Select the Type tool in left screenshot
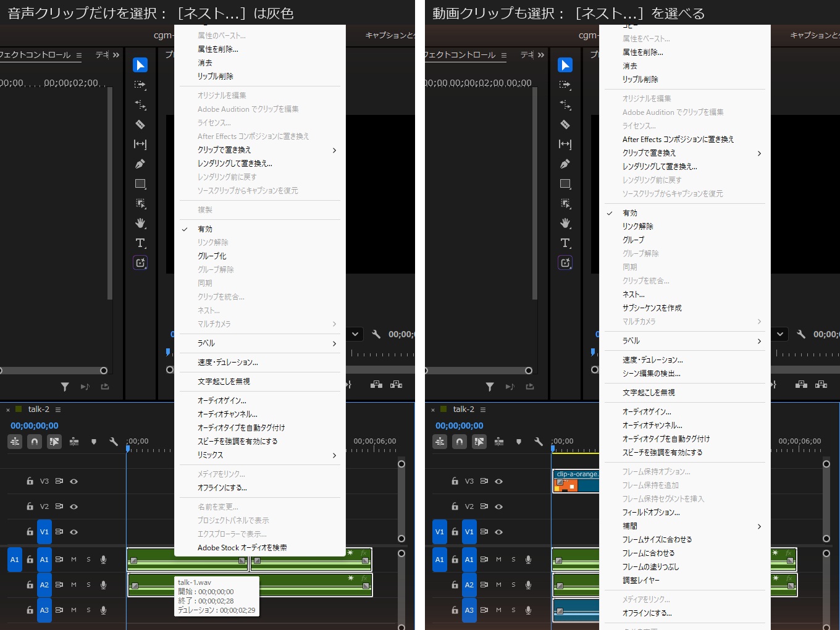This screenshot has height=630, width=840. [x=140, y=243]
